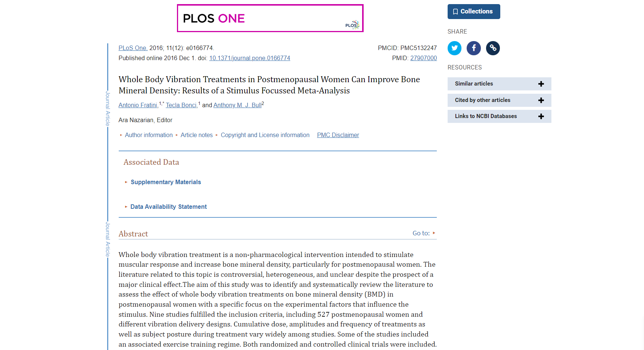Open author Antonio Fratini's link
Screen dimensions: 644x350
coord(138,105)
